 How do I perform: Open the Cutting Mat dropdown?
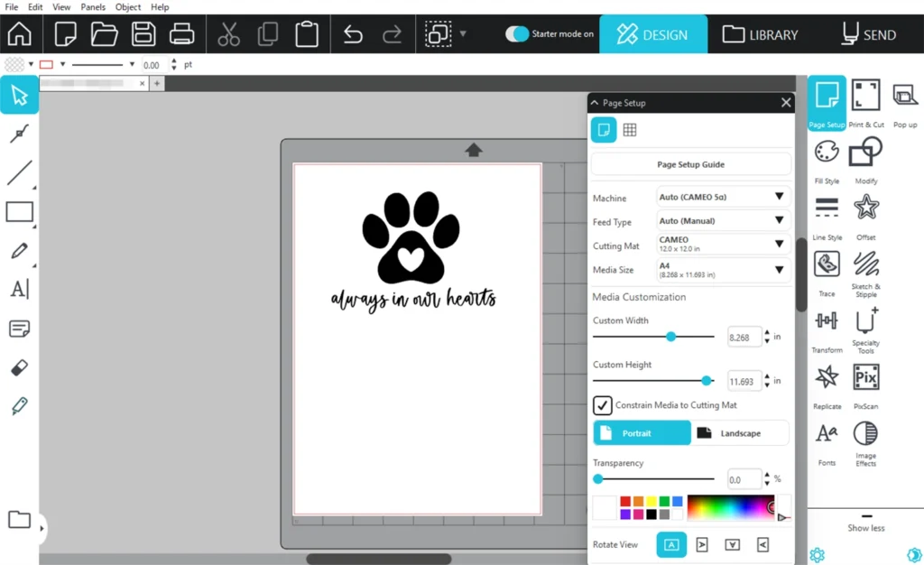click(723, 245)
